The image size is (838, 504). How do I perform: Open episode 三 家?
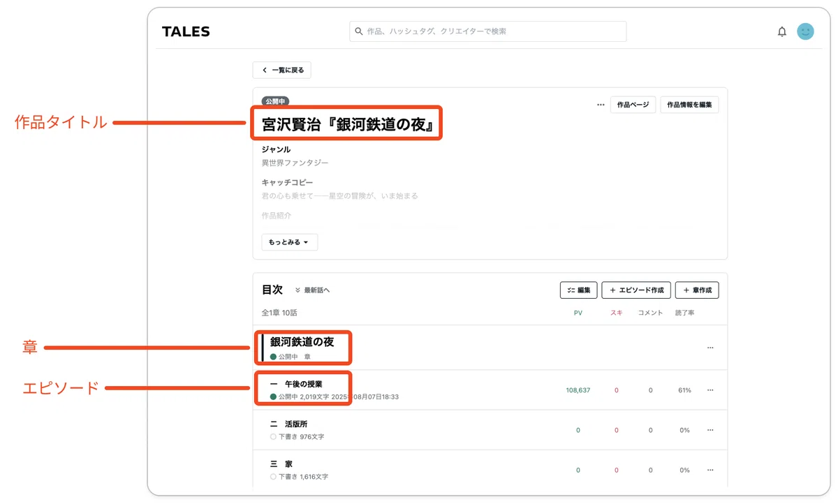(x=281, y=464)
